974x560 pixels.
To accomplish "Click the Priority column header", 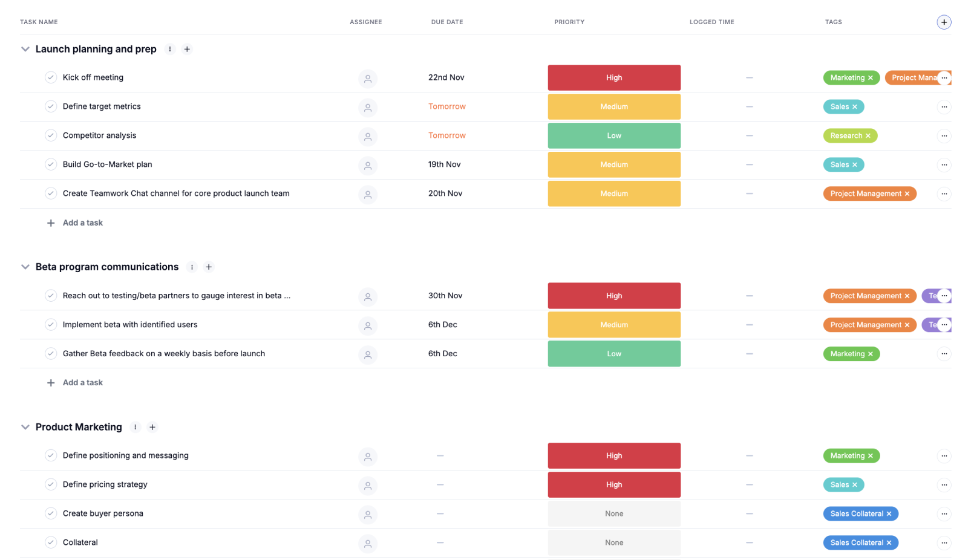I will [569, 22].
